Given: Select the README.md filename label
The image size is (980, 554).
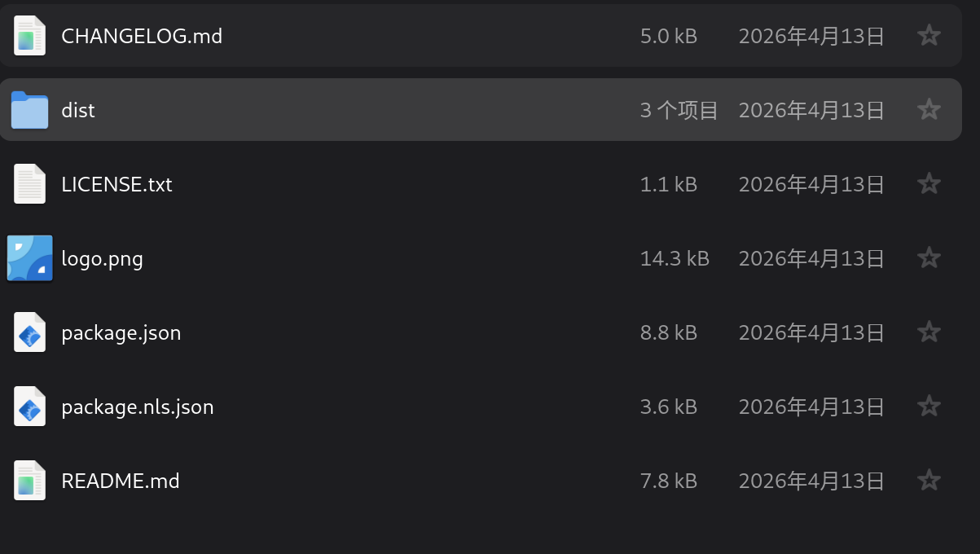Looking at the screenshot, I should point(121,481).
